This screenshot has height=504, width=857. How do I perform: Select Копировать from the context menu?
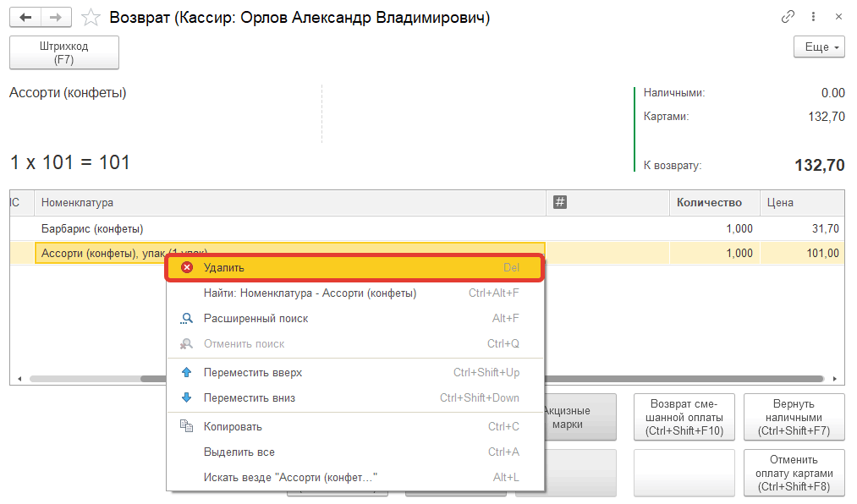[x=233, y=427]
